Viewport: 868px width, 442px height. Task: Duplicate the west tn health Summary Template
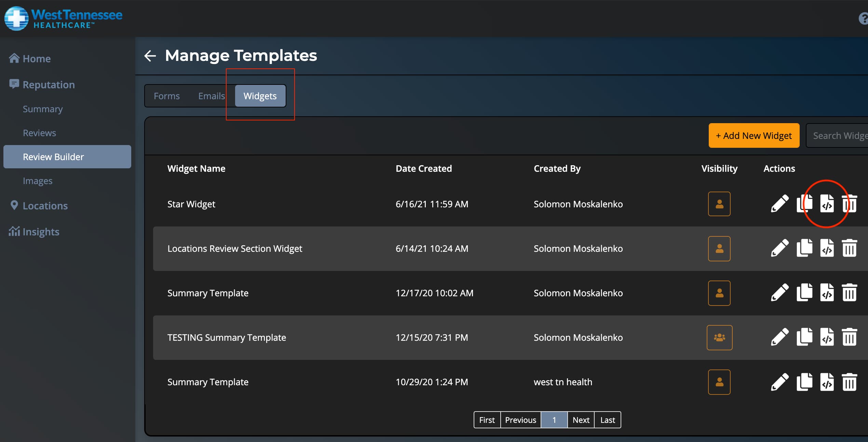coord(804,382)
